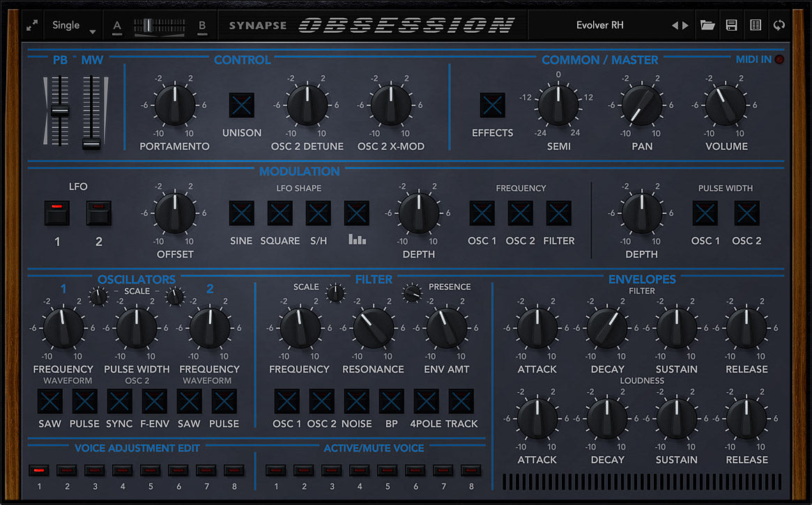Toggle LFO frequency mod to OSC 2

521,213
